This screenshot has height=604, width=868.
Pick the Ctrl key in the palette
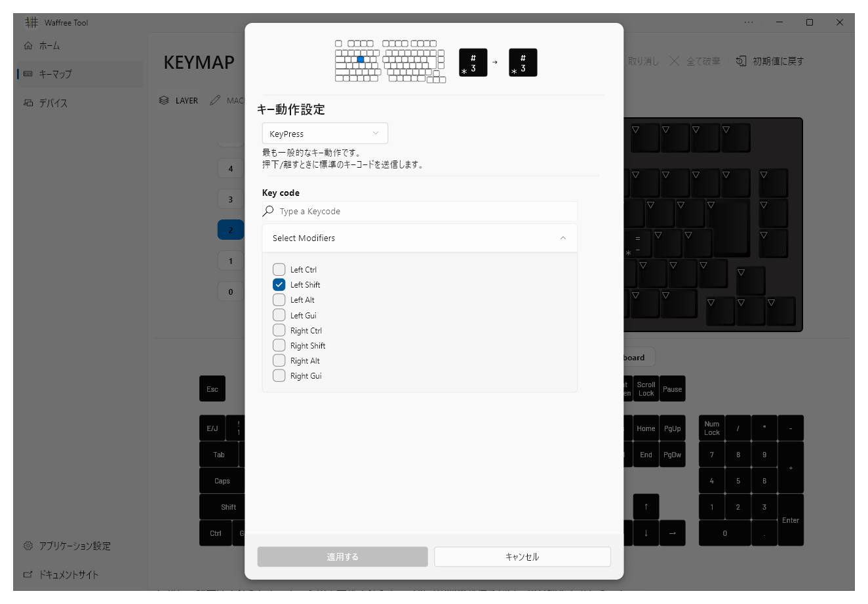216,533
